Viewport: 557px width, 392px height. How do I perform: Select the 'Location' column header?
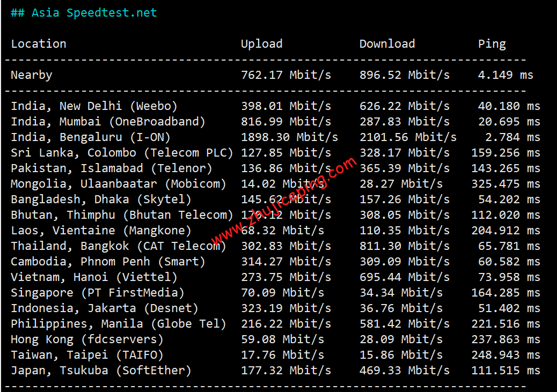coord(39,43)
